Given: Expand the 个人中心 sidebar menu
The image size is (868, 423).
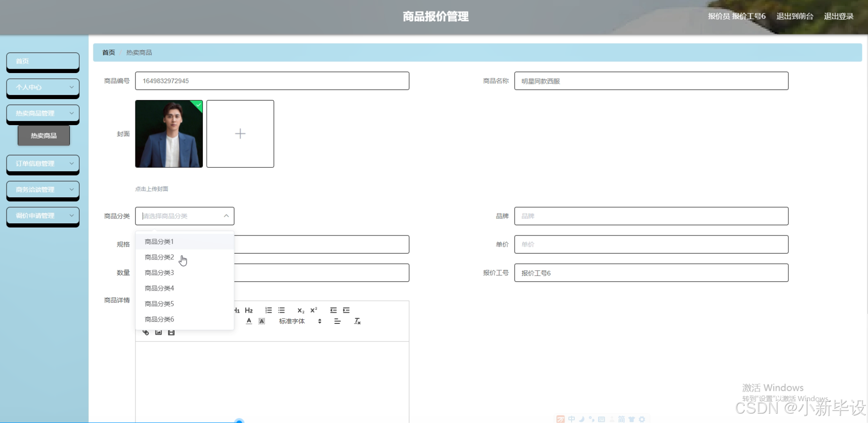Looking at the screenshot, I should click(42, 87).
